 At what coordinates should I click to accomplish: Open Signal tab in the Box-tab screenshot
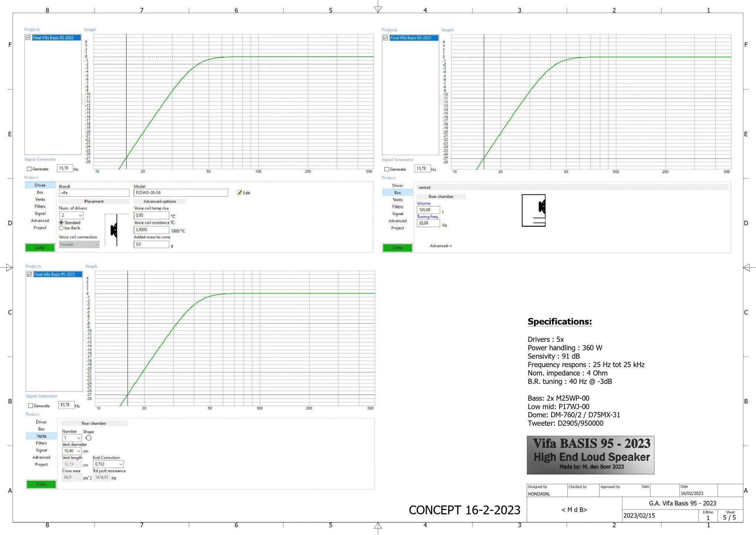point(398,214)
